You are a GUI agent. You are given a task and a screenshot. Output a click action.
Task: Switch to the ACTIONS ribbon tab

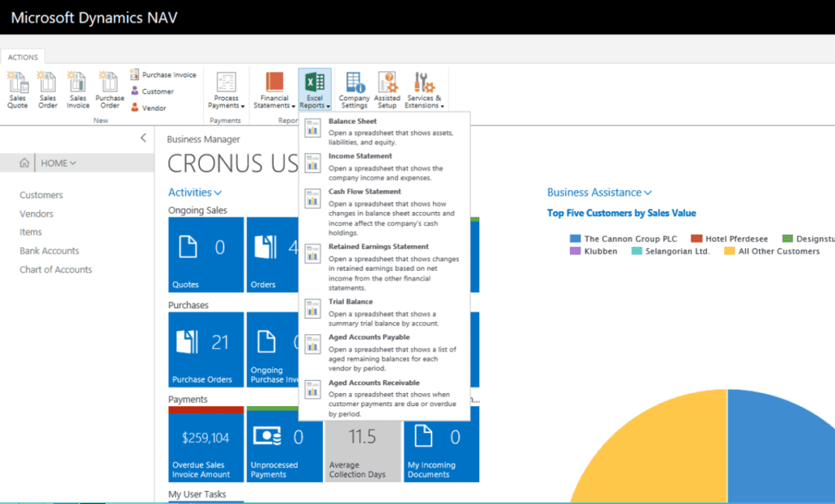(x=23, y=57)
